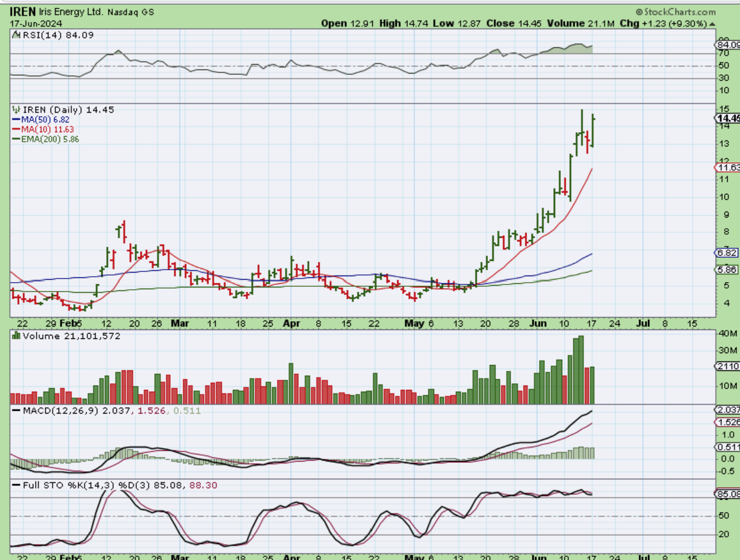Click the MA(10) 11.63 legend entry
This screenshot has width=740, height=560.
click(48, 129)
